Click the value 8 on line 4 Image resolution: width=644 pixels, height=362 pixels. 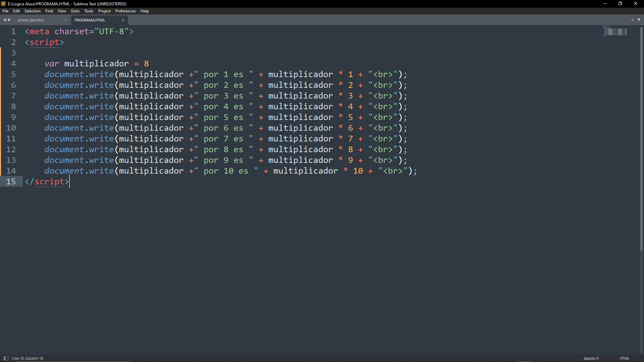[x=146, y=64]
